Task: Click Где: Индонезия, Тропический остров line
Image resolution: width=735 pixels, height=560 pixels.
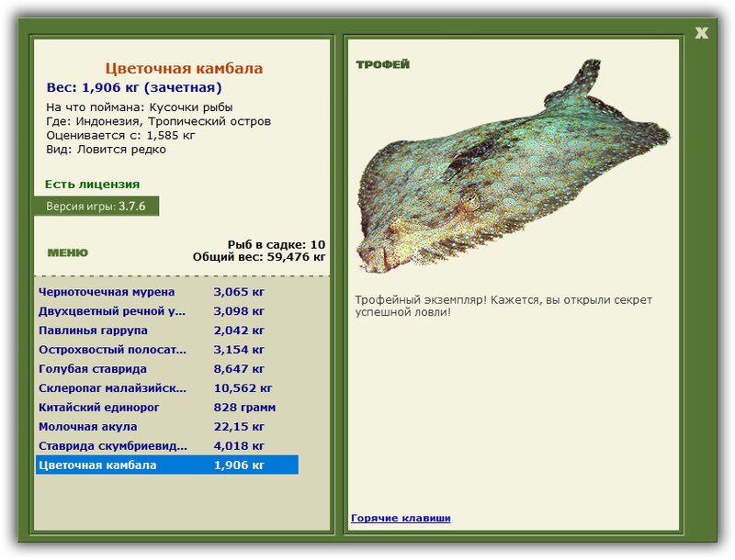Action: coord(158,121)
